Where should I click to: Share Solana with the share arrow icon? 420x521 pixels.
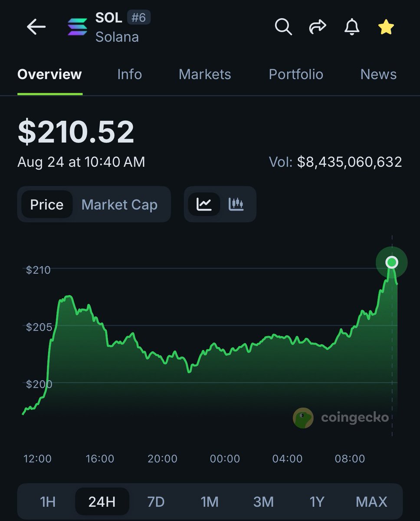point(317,27)
